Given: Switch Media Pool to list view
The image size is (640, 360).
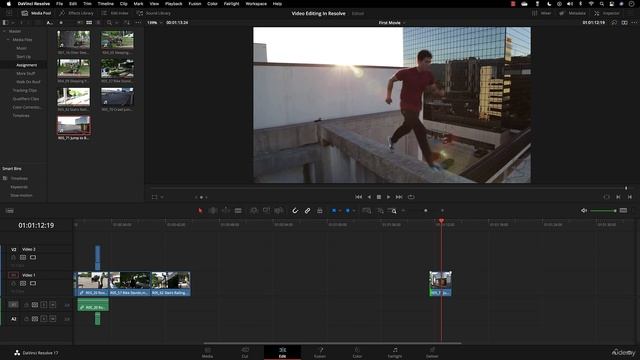Looking at the screenshot, I should (x=98, y=22).
